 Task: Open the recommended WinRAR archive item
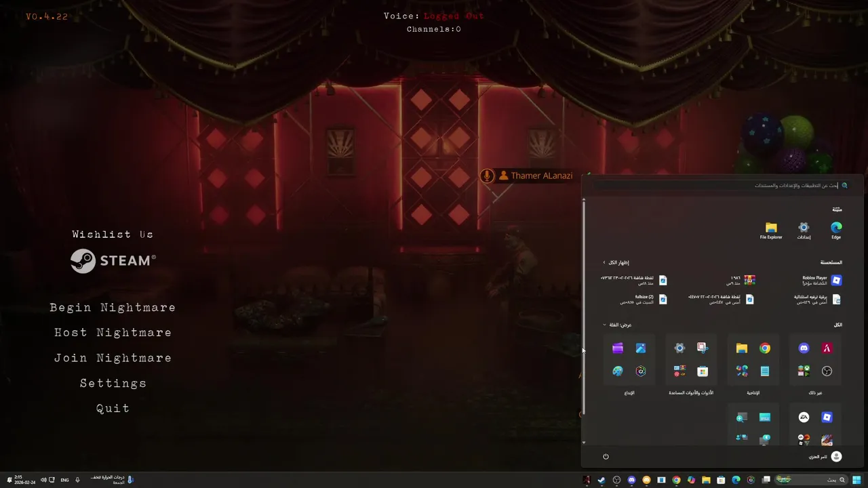coord(742,280)
